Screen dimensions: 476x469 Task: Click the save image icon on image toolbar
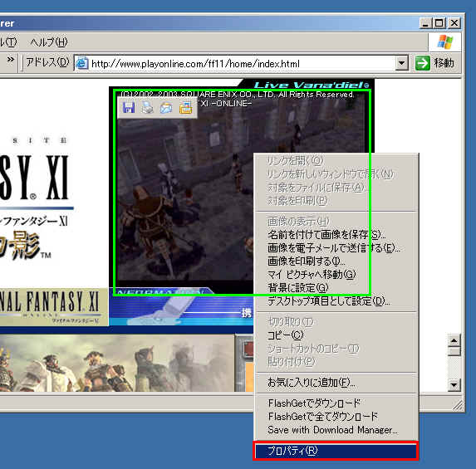coord(129,108)
